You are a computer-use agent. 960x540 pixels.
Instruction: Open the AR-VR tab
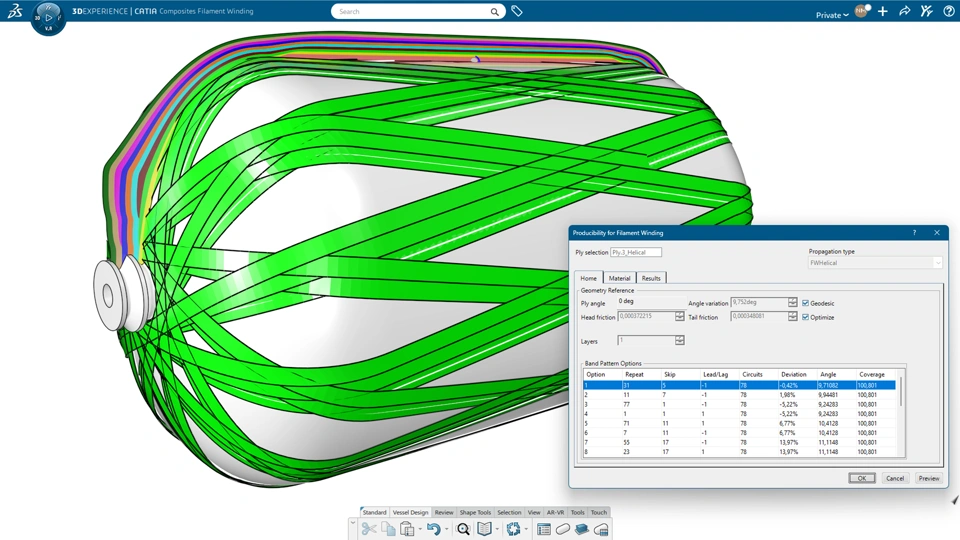click(x=555, y=512)
